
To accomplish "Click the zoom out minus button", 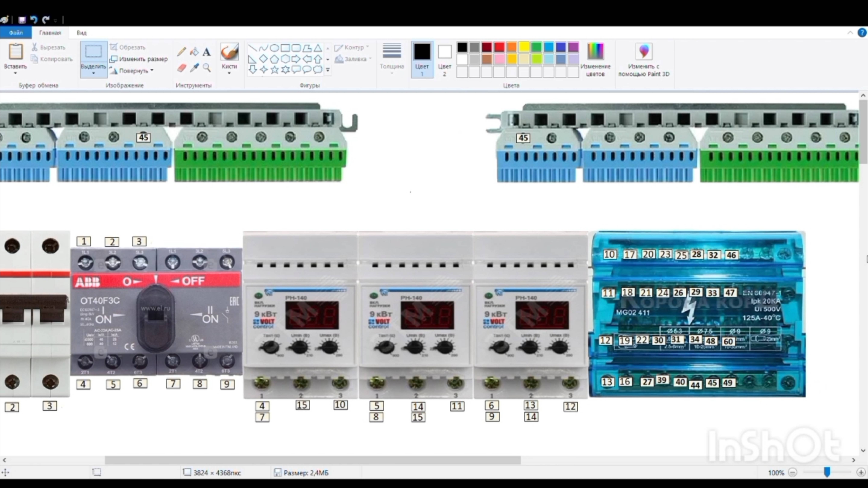I will point(793,472).
